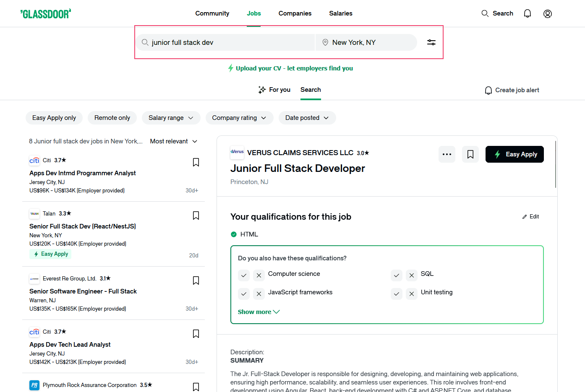Open the Most relevant sort dropdown
This screenshot has width=585, height=392.
(x=174, y=141)
